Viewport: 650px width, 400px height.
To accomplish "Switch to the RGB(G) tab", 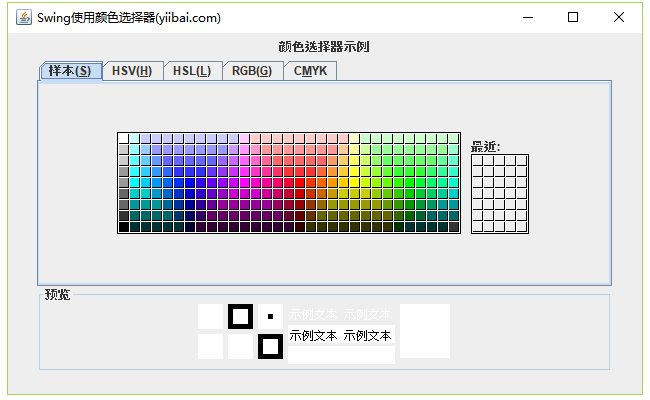I will [252, 71].
